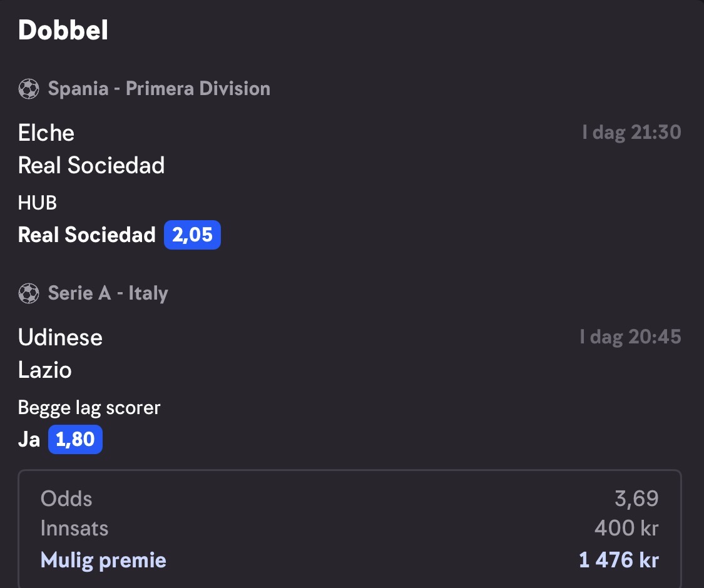The width and height of the screenshot is (704, 588).
Task: Click the football icon beside Spania - Primera Division
Action: point(29,88)
